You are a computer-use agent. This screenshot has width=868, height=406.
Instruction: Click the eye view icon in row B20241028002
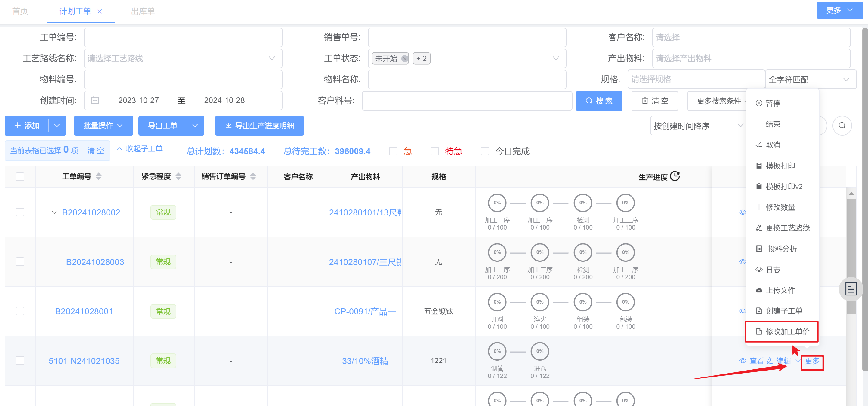coord(742,212)
